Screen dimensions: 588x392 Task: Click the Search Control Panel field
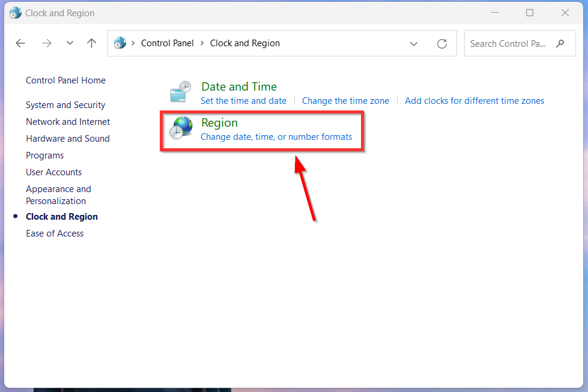click(x=520, y=43)
